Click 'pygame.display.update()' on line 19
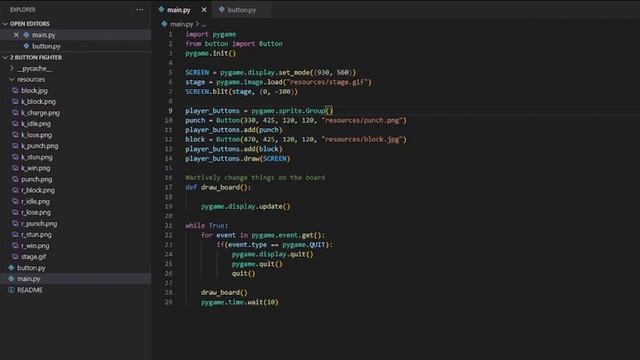Image resolution: width=640 pixels, height=360 pixels. (246, 207)
